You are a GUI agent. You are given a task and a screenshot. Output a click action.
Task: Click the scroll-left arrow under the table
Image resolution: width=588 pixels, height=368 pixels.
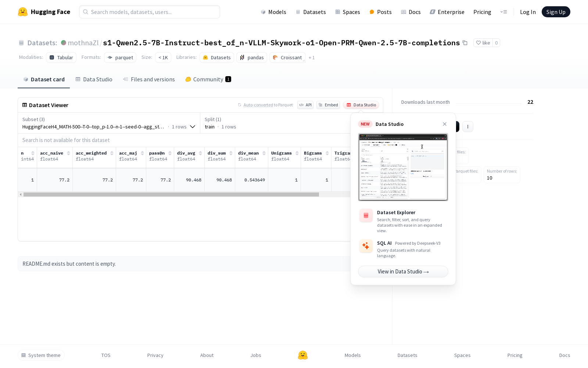click(x=21, y=194)
